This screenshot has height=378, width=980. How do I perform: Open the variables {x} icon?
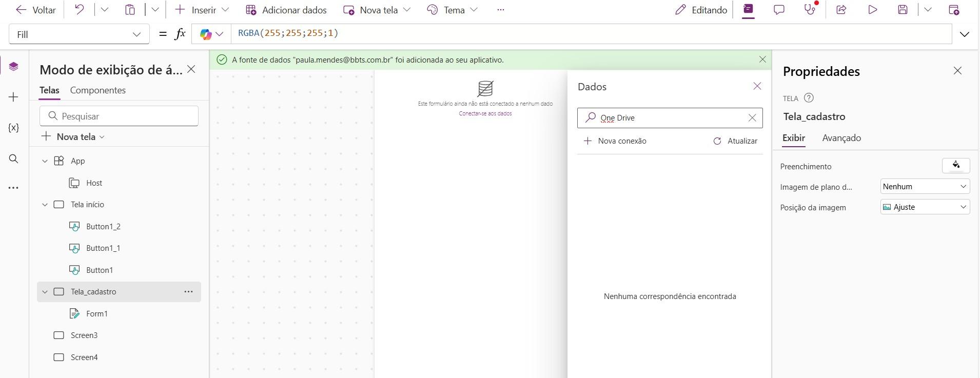pos(14,128)
